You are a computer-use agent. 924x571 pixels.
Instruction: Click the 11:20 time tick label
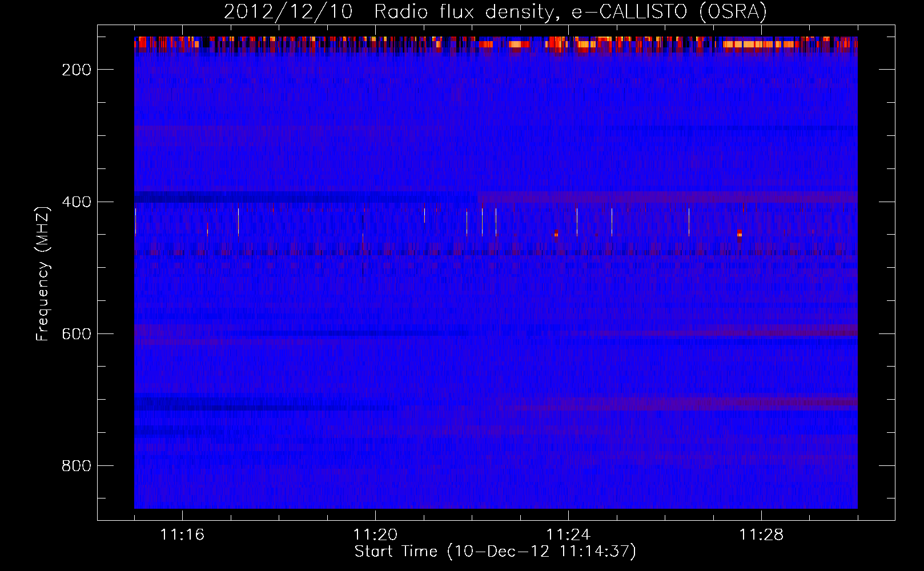375,534
